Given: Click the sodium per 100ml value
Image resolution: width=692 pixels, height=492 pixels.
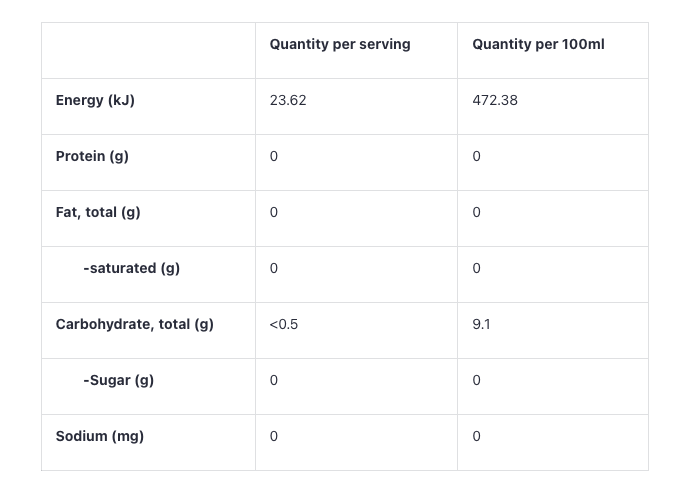Looking at the screenshot, I should pos(477,437).
